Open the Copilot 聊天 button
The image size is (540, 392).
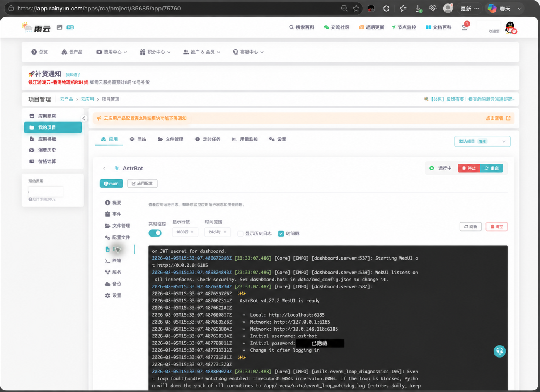499,9
